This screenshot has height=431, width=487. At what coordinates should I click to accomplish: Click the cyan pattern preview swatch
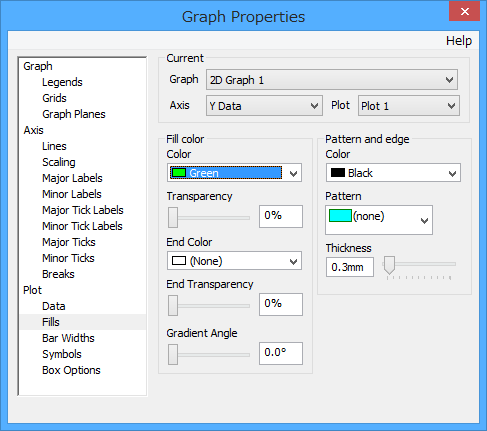click(x=340, y=216)
